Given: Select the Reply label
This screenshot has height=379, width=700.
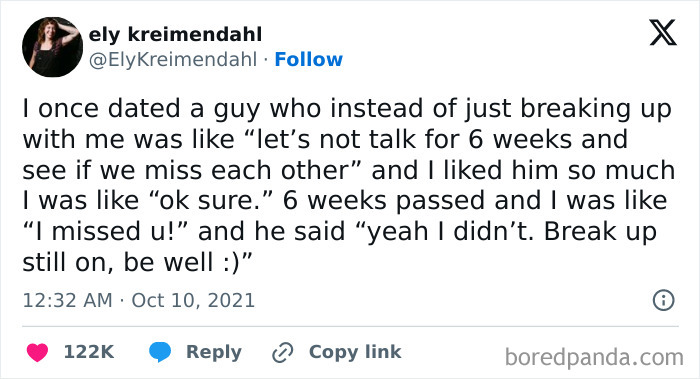Looking at the screenshot, I should coord(214,352).
